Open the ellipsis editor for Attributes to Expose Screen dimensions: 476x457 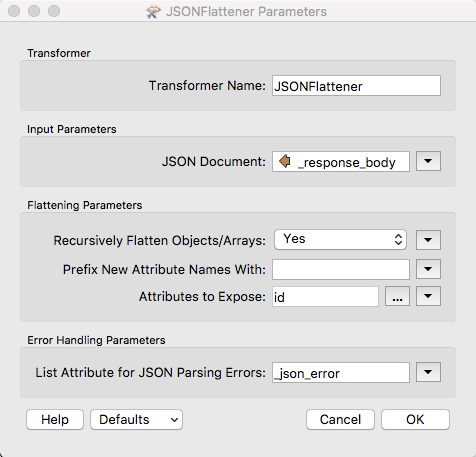coord(397,296)
